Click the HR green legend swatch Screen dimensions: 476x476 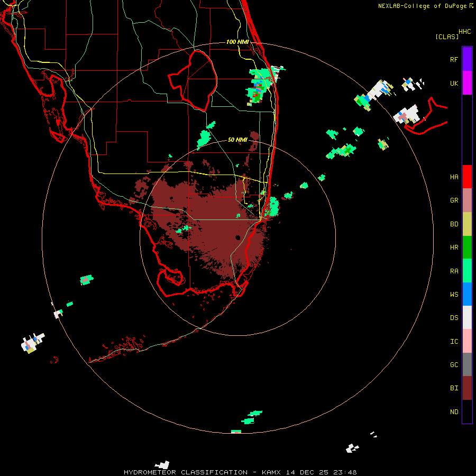click(467, 247)
